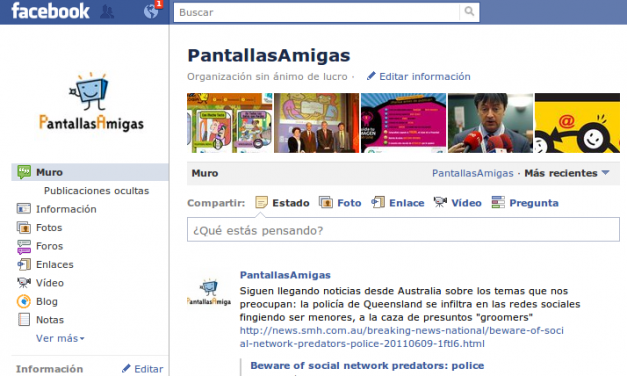Click the PantallasAmigas logo profile picture

(91, 102)
